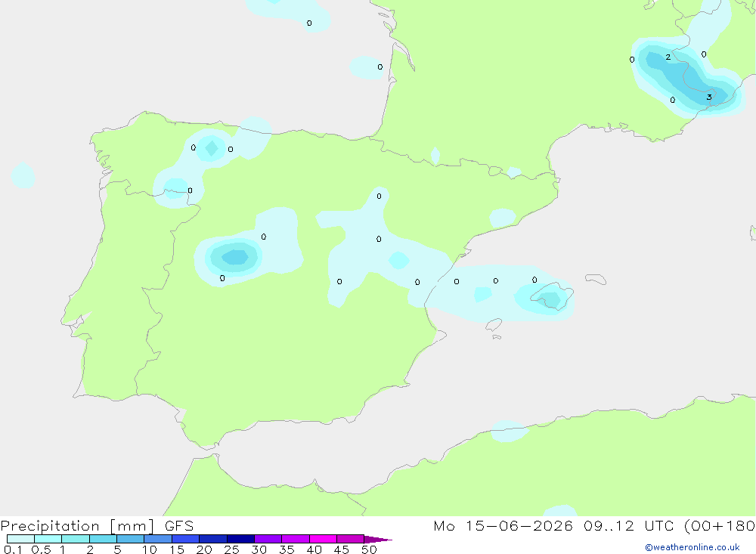Click the '15' legend scale label
The width and height of the screenshot is (756, 554).
(x=177, y=549)
